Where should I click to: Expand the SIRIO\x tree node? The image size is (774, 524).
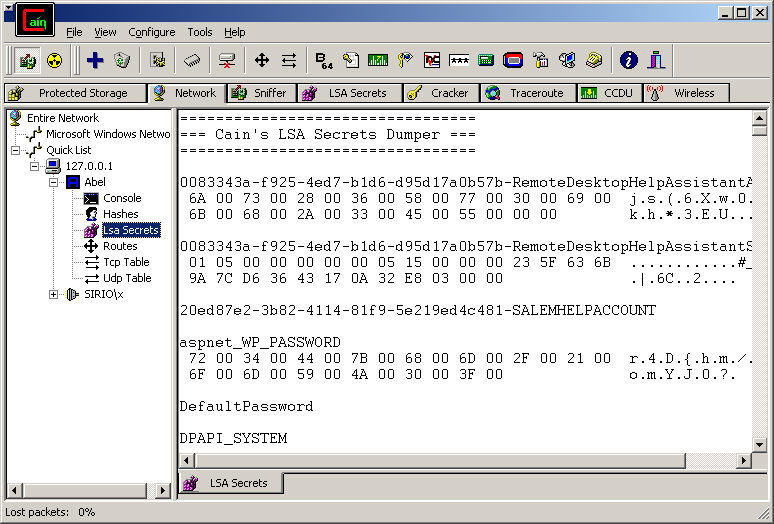(53, 295)
